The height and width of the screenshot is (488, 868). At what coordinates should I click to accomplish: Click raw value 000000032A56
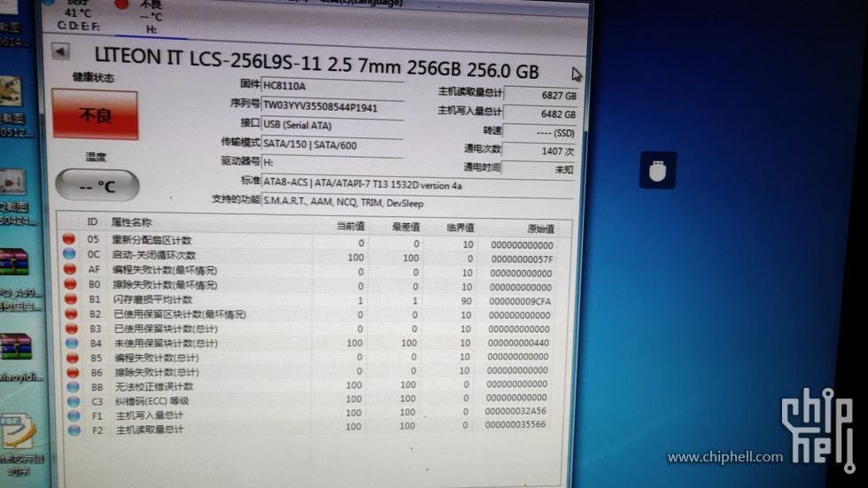(515, 411)
